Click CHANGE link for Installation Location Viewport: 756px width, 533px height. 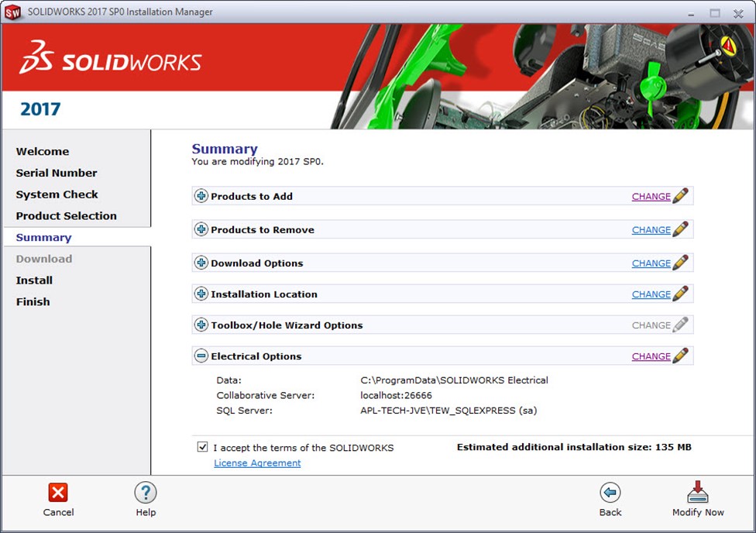pos(651,294)
